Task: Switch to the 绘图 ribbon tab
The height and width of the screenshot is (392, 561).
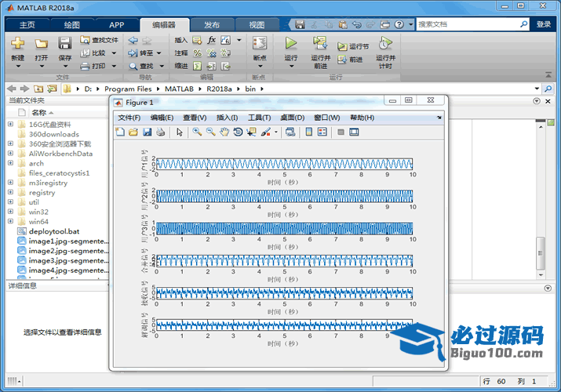Action: coord(71,24)
